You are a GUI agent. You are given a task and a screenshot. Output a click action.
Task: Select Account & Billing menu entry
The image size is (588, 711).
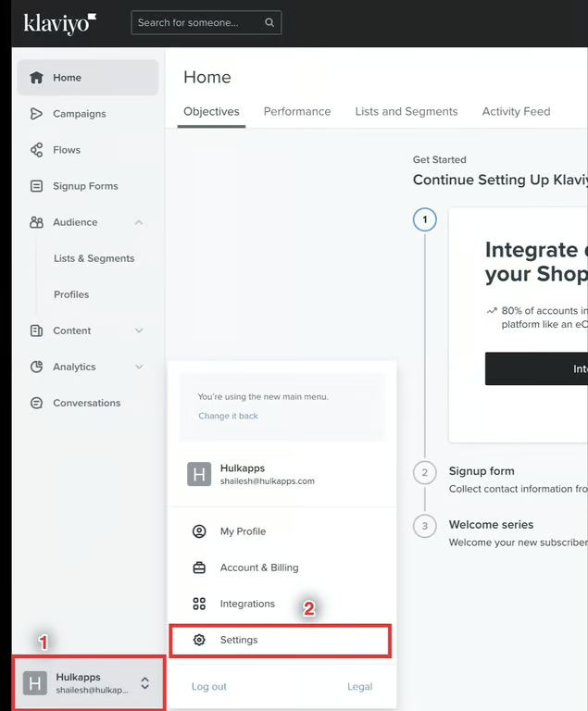click(281, 568)
